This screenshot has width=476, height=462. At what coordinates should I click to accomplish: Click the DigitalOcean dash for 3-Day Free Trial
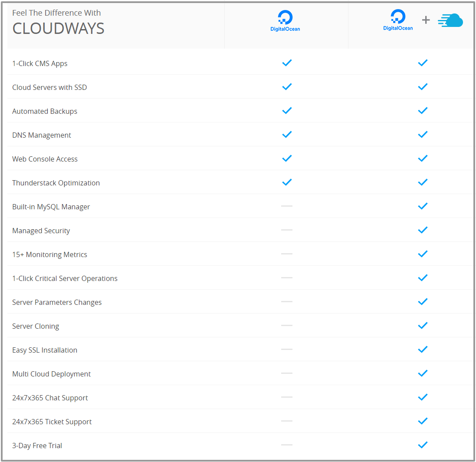pos(287,445)
